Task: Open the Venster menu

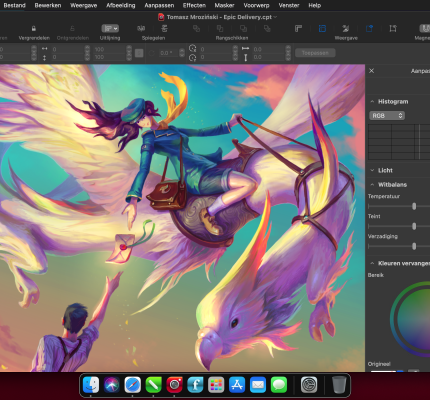Action: [289, 5]
